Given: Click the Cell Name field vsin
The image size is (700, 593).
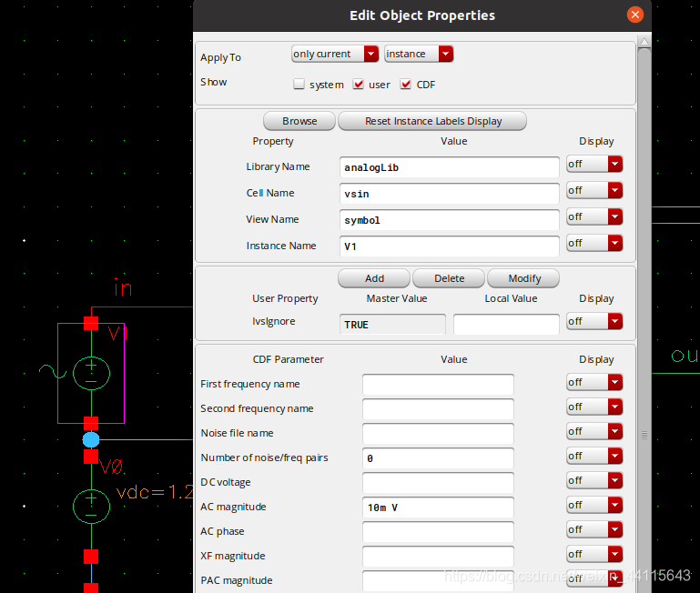Looking at the screenshot, I should [449, 194].
